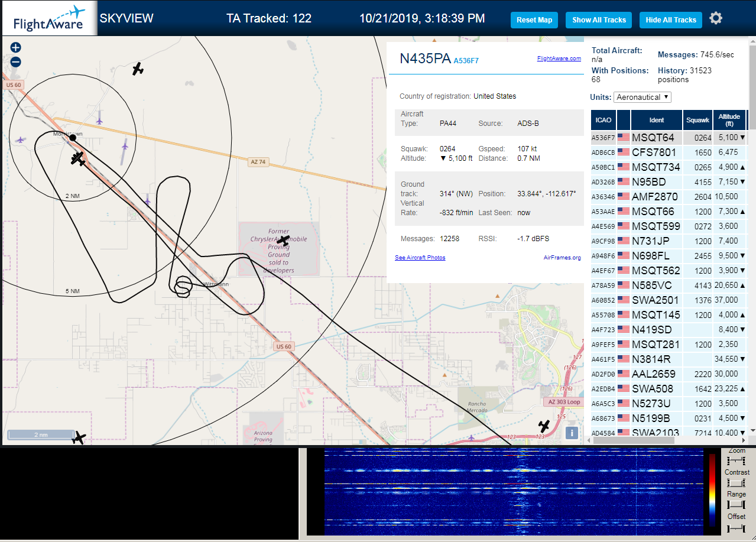The height and width of the screenshot is (542, 756).
Task: Click the FlightAware logo
Action: tap(48, 18)
